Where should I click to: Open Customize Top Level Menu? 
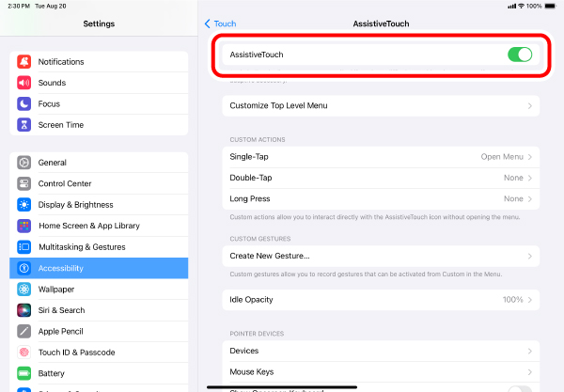pos(381,105)
